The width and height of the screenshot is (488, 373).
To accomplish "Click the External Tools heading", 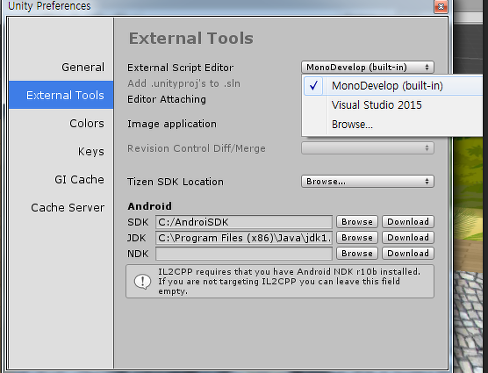I will point(191,38).
